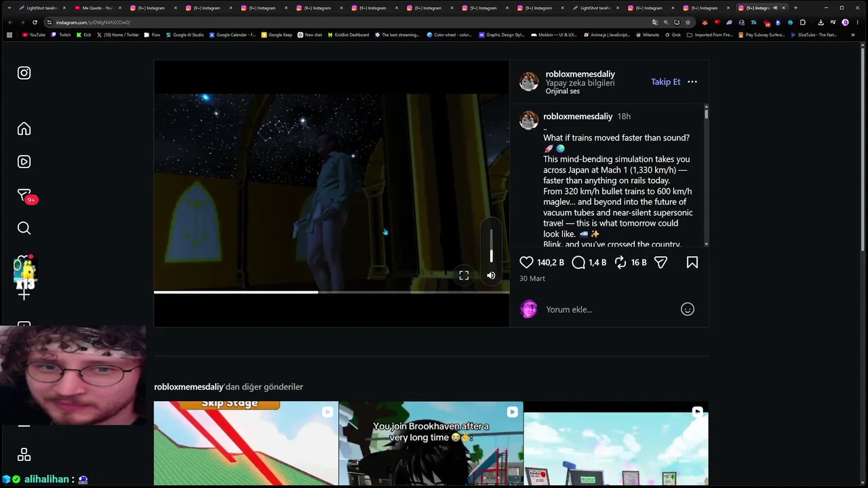Click 140,2 B likes count
The height and width of the screenshot is (488, 868).
[x=551, y=262]
